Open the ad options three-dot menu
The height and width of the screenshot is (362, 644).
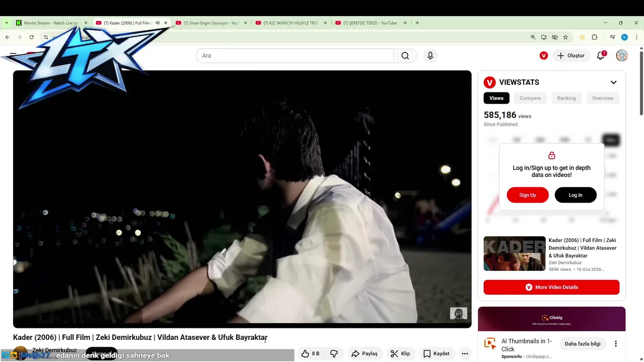click(616, 344)
